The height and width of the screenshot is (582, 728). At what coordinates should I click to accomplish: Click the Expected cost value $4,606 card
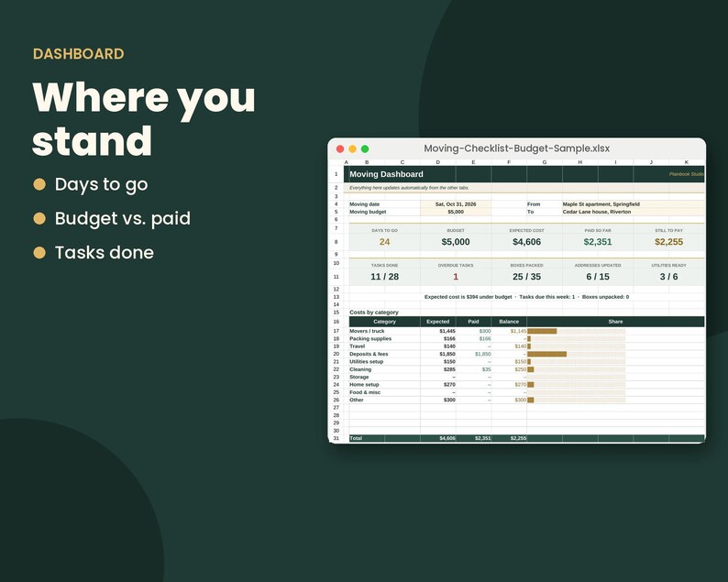(x=526, y=242)
